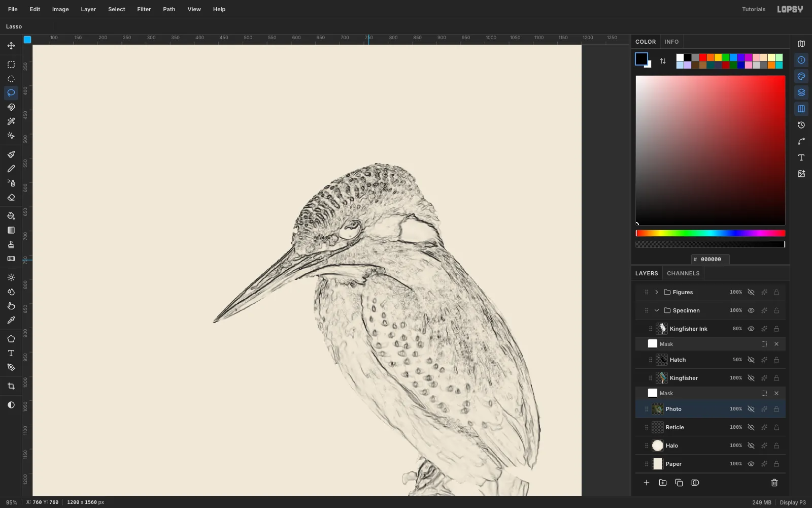Hide the Paper layer
This screenshot has height=508, width=812.
(x=751, y=464)
